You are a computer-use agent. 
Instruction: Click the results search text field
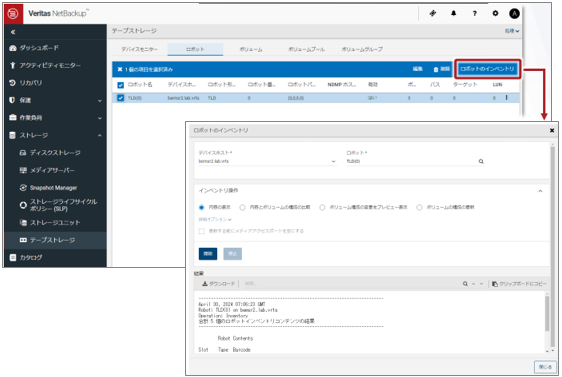point(351,284)
